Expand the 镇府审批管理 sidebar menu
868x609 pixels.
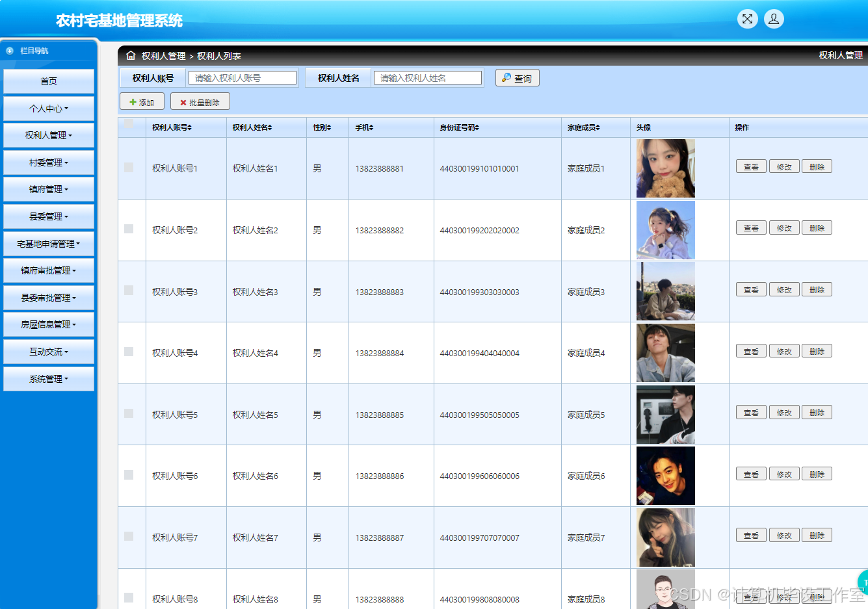(49, 270)
